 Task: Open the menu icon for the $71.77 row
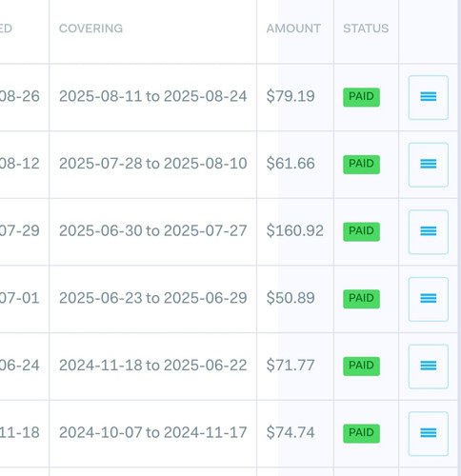[429, 367]
